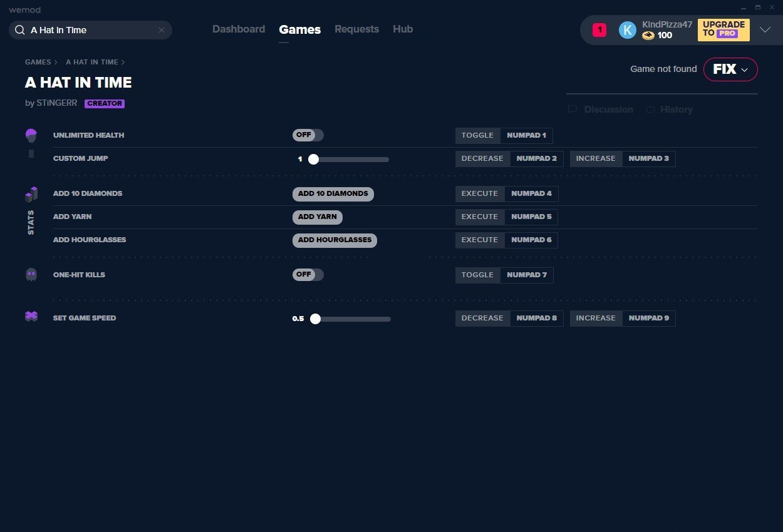This screenshot has width=783, height=532.
Task: Clear the search field with the X icon
Action: (162, 30)
